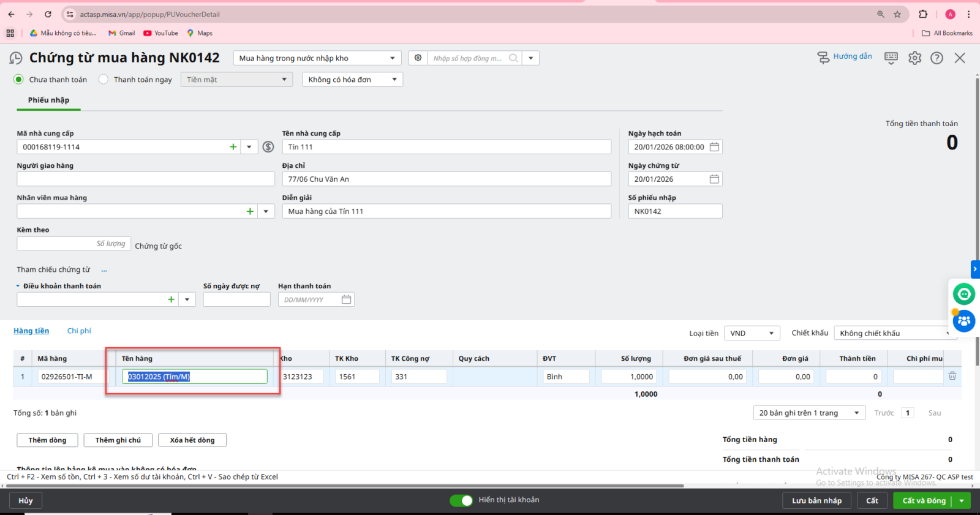Delete row 1 with the trash icon
This screenshot has height=515, width=980.
pos(952,376)
